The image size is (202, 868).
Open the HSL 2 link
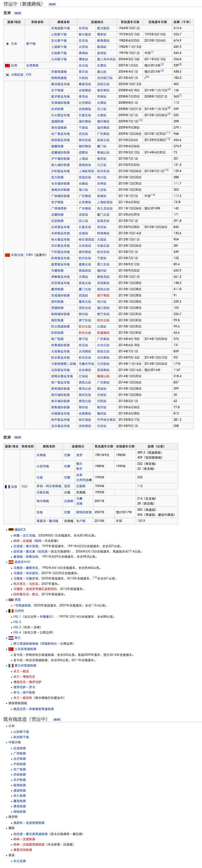click(17, 622)
